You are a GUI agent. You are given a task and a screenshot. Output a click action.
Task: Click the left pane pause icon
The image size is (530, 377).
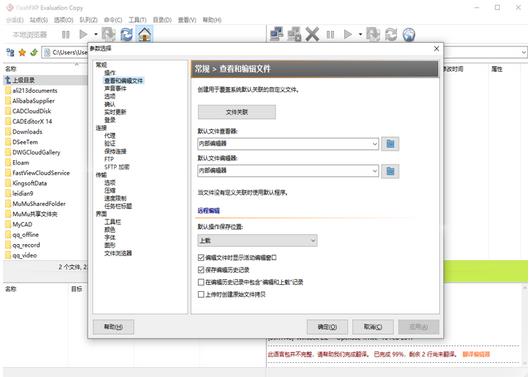(x=66, y=34)
